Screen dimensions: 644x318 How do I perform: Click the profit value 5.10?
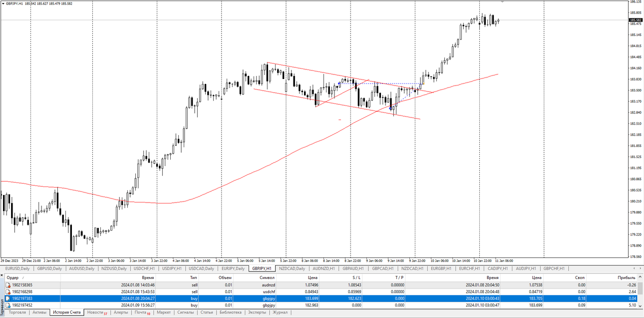tap(632, 305)
